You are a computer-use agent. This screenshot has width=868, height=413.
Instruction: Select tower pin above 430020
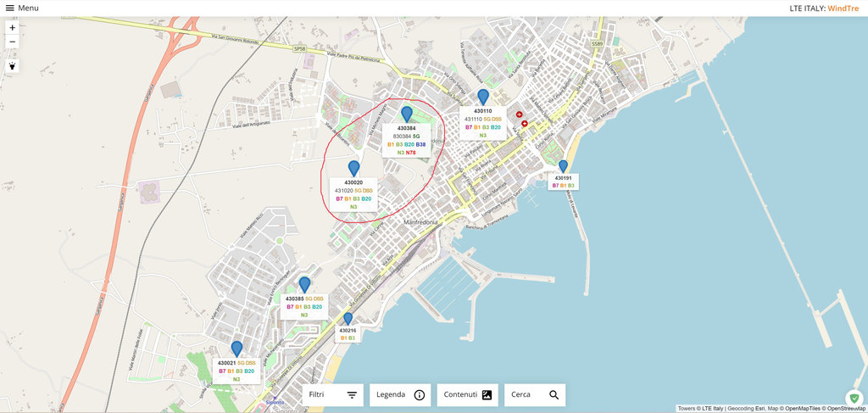pos(353,169)
